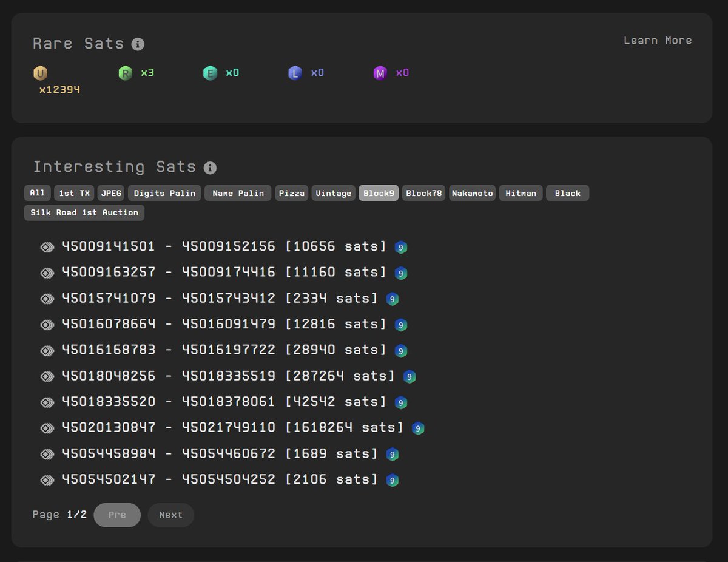Viewport: 728px width, 562px height.
Task: Toggle the Vintage filter on
Action: click(x=333, y=193)
